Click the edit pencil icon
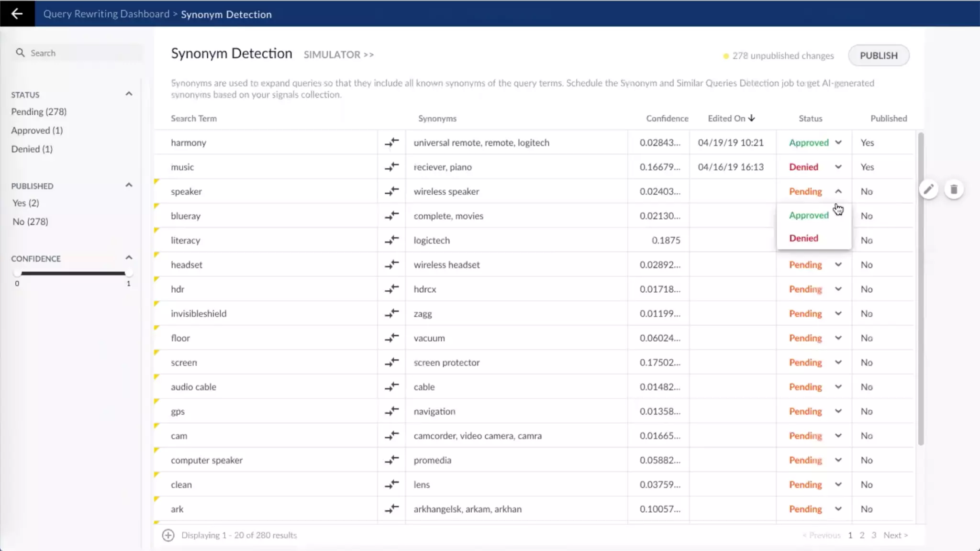The image size is (980, 551). click(x=928, y=189)
